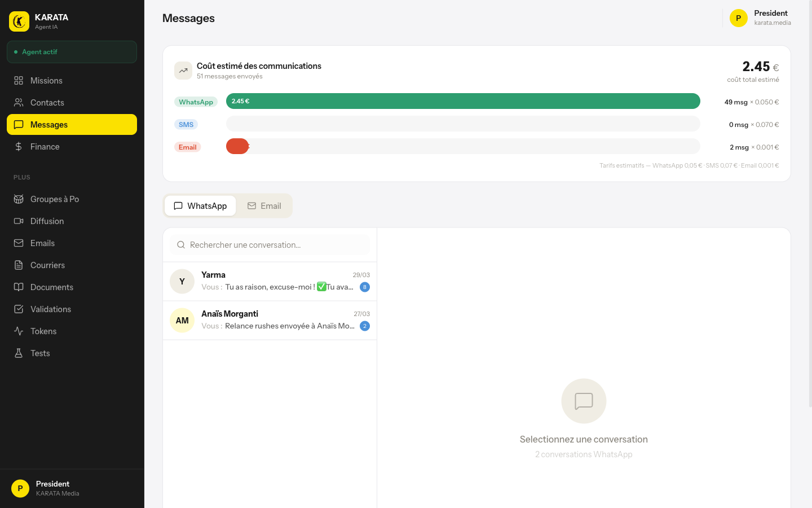Switch to the Email tab
This screenshot has width=812, height=508.
point(264,206)
